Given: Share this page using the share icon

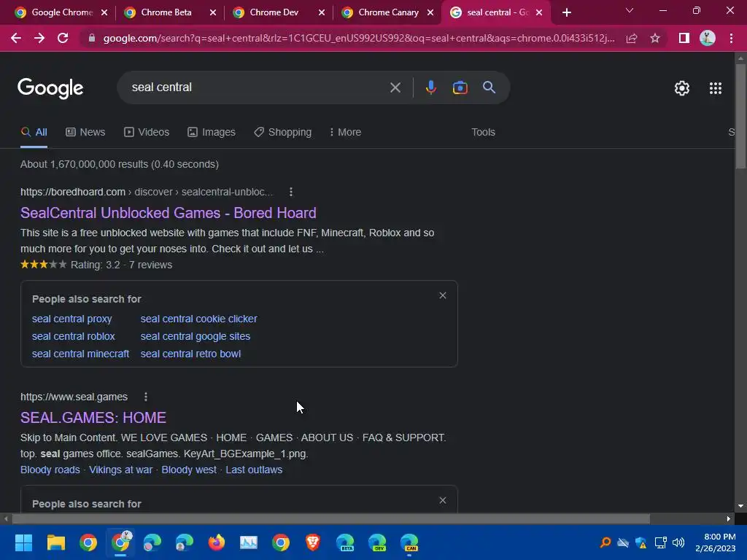Looking at the screenshot, I should coord(632,38).
